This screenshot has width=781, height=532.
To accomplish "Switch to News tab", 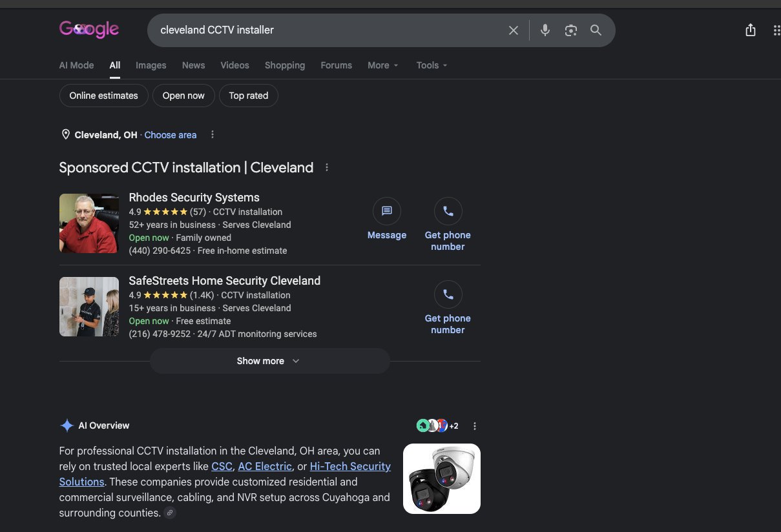I will coord(193,65).
